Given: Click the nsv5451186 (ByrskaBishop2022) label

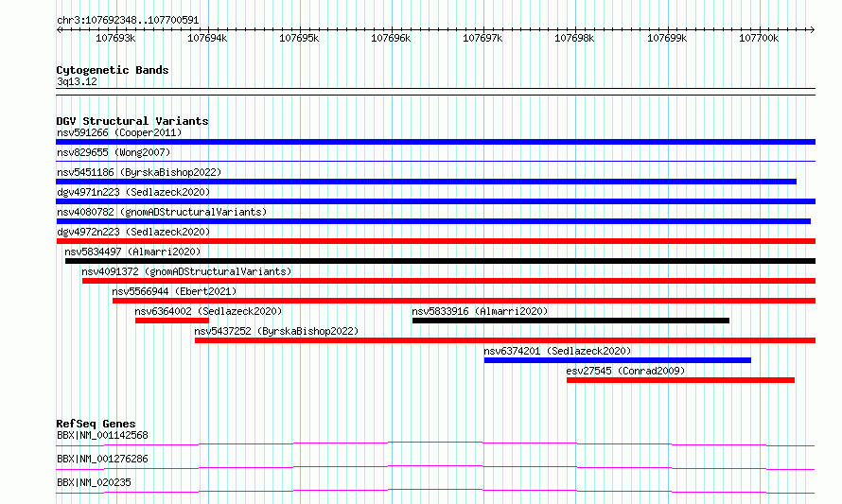Looking at the screenshot, I should point(139,172).
